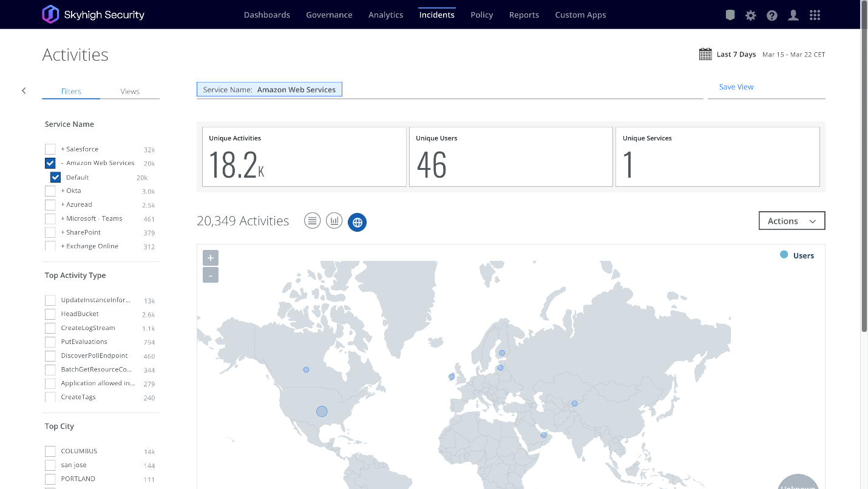The image size is (868, 489).
Task: Zoom in on the map with plus
Action: tap(211, 258)
